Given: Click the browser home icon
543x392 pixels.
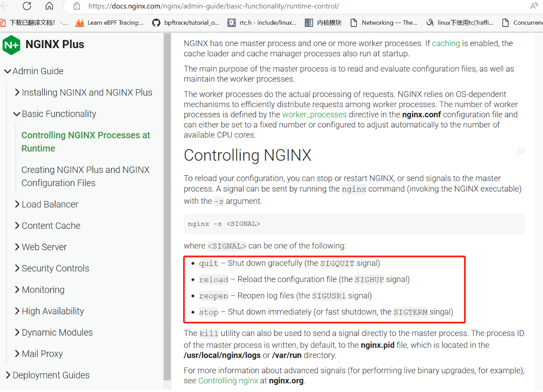Looking at the screenshot, I should pos(49,6).
